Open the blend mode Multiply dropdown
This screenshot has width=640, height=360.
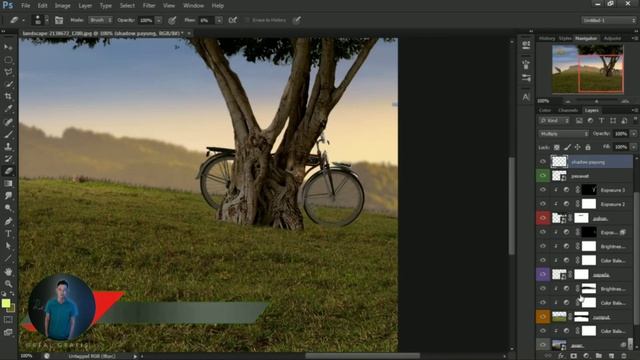(x=563, y=133)
